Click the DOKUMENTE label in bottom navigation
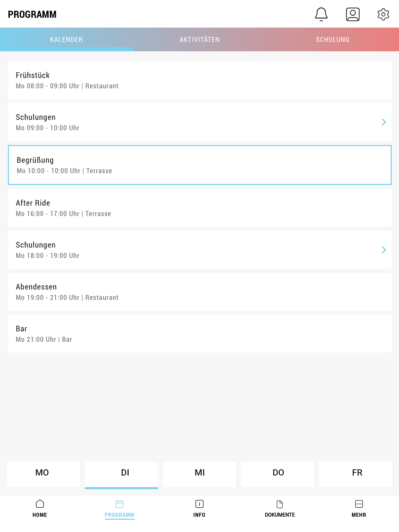This screenshot has height=532, width=399. click(280, 515)
